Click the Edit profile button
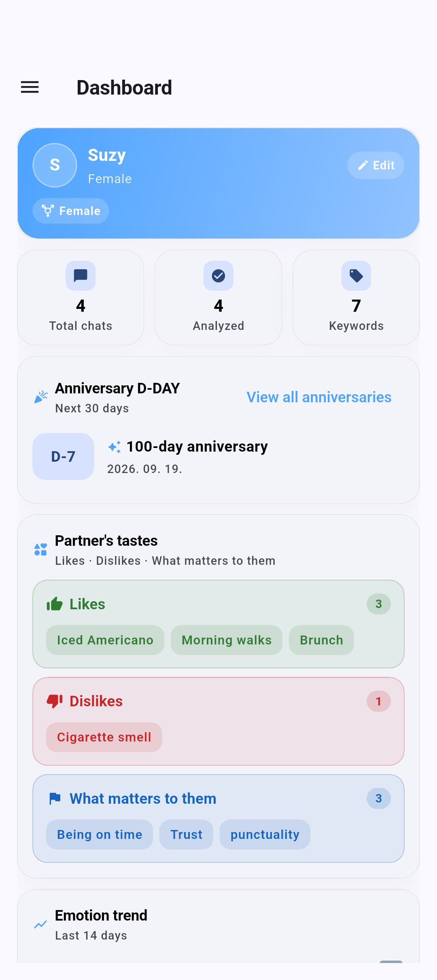The width and height of the screenshot is (437, 980). (x=375, y=165)
